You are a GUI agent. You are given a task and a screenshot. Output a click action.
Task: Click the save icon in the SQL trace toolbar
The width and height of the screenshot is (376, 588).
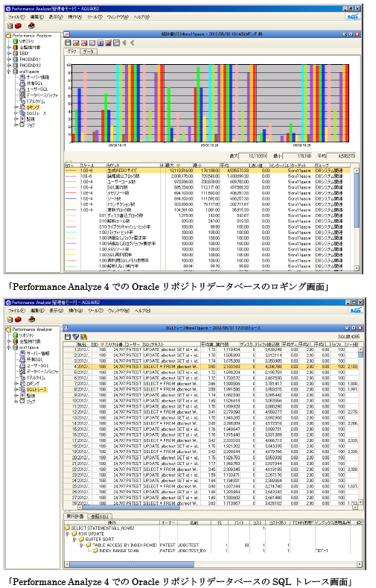tap(68, 337)
